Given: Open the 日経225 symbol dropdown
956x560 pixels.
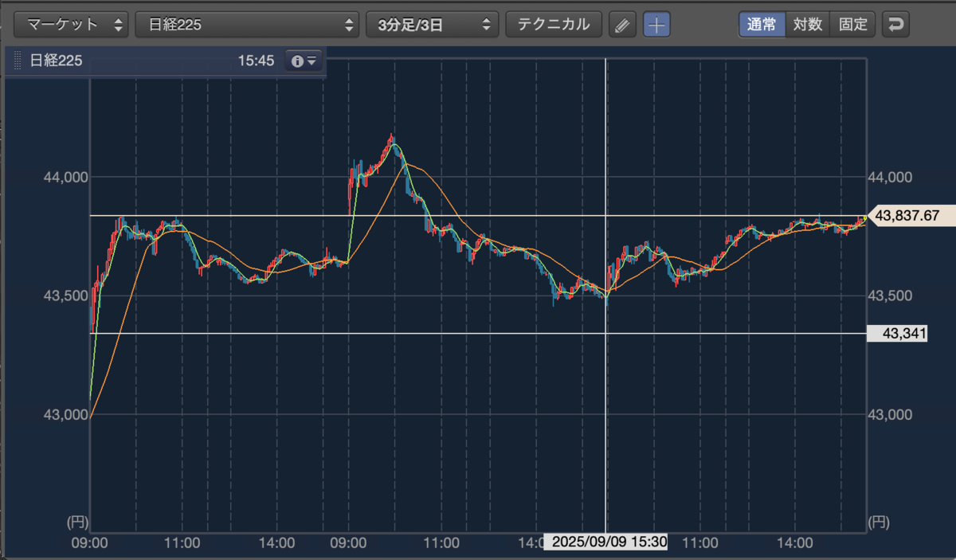Looking at the screenshot, I should point(248,25).
